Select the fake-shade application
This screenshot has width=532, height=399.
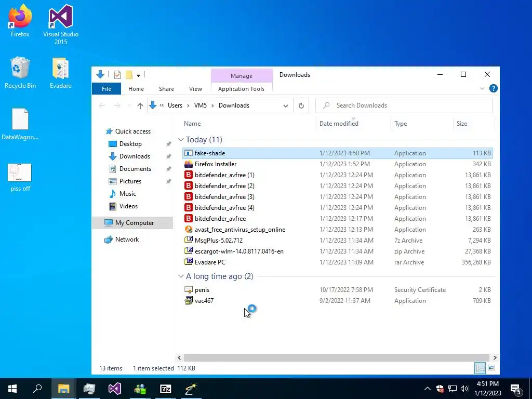(337, 153)
